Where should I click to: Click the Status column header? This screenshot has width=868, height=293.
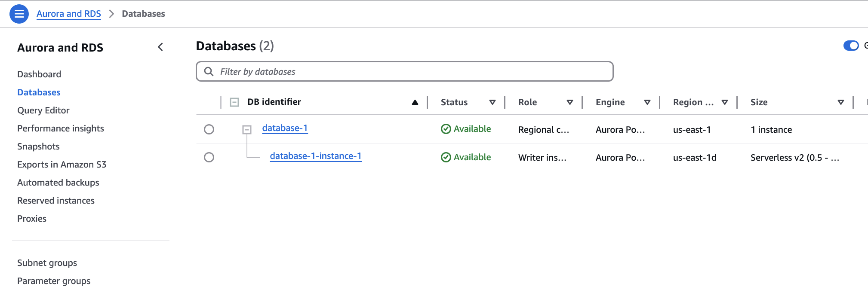tap(454, 102)
